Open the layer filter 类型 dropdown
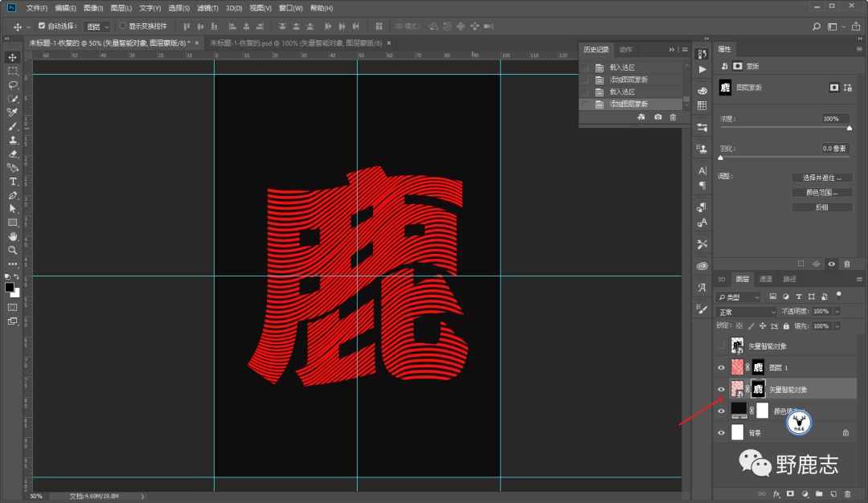The image size is (868, 503). [x=738, y=297]
